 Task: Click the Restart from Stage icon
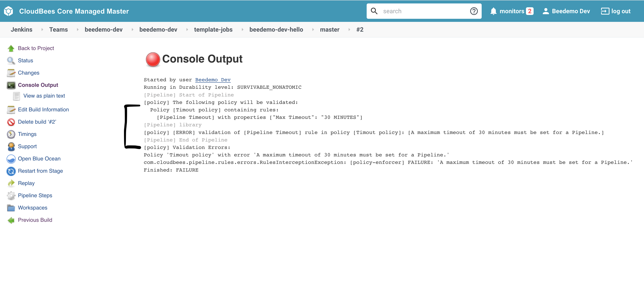(11, 171)
